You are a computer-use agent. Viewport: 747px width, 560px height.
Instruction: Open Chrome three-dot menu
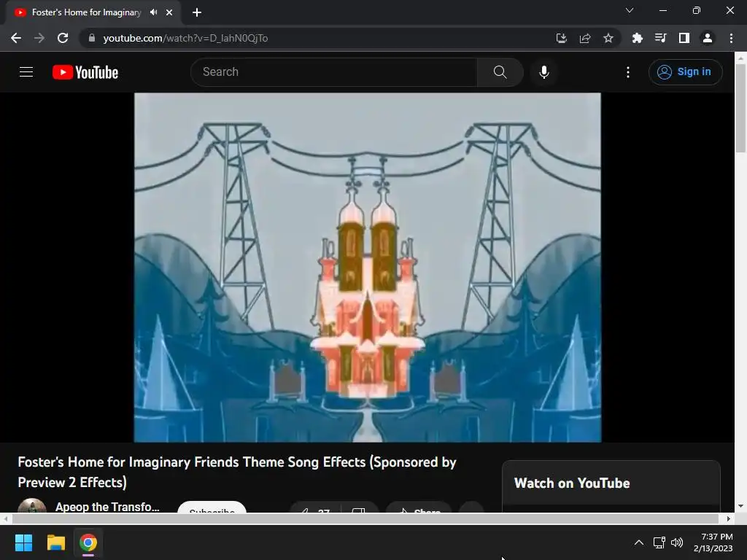pyautogui.click(x=731, y=38)
